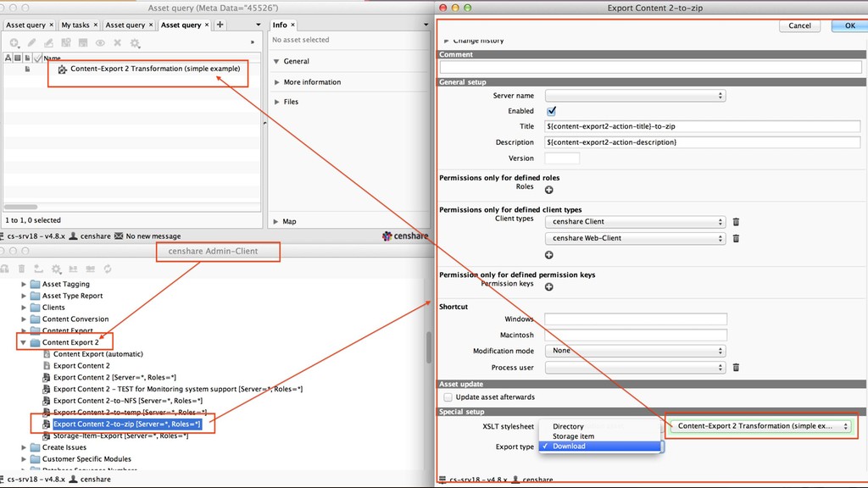Delete the first client type via trash icon
868x488 pixels.
click(x=734, y=222)
